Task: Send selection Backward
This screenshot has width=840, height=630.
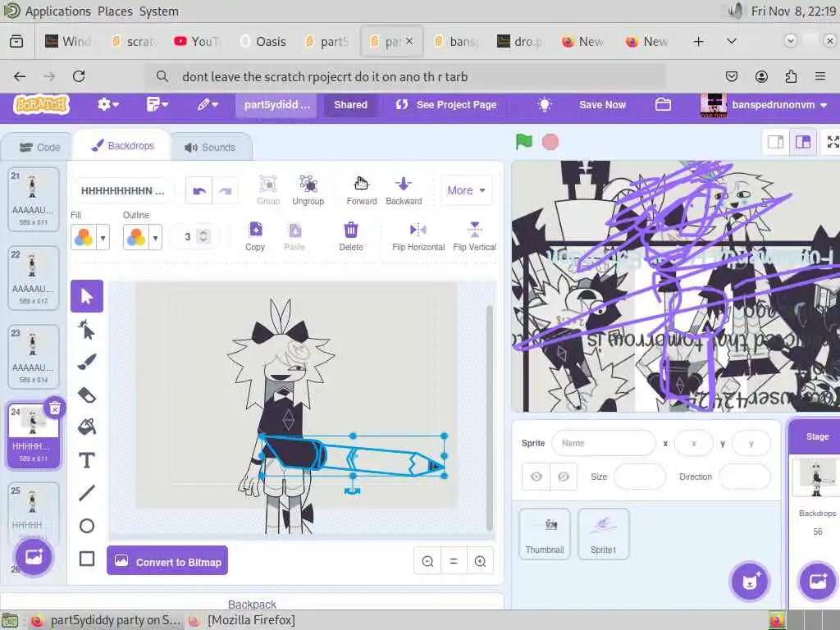Action: [x=404, y=190]
